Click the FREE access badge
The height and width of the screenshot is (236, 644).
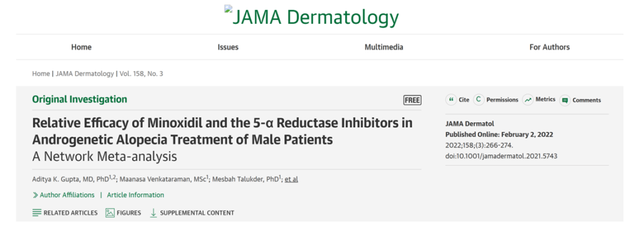pyautogui.click(x=413, y=100)
